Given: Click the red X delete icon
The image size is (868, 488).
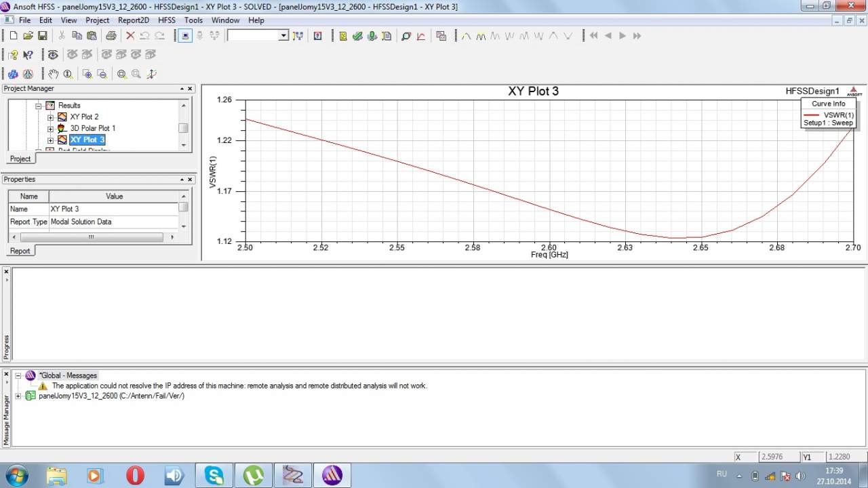Looking at the screenshot, I should [130, 36].
